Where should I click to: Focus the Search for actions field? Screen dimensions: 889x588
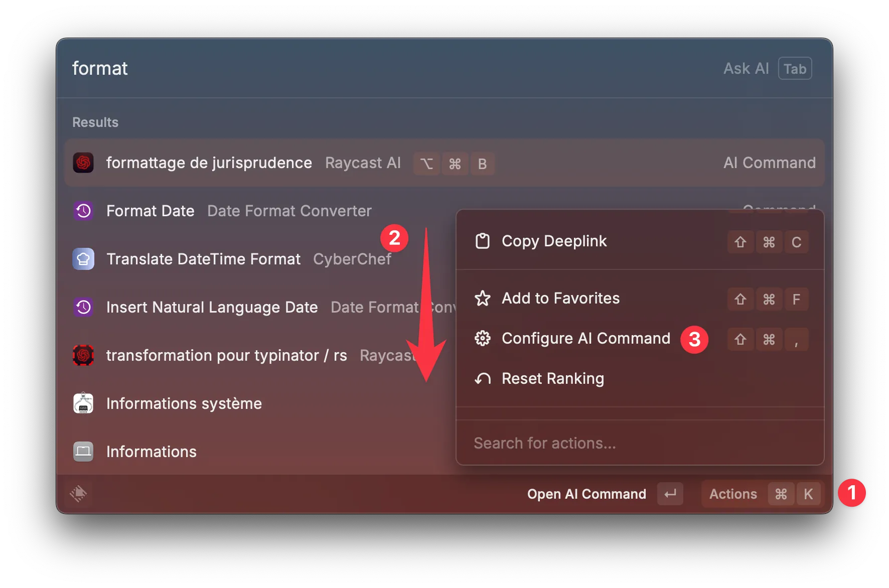640,443
